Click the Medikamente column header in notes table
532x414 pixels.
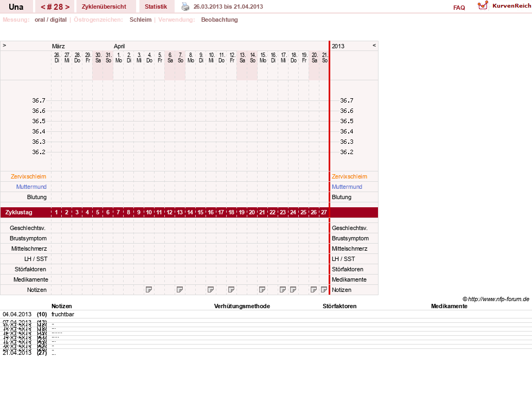pos(449,306)
